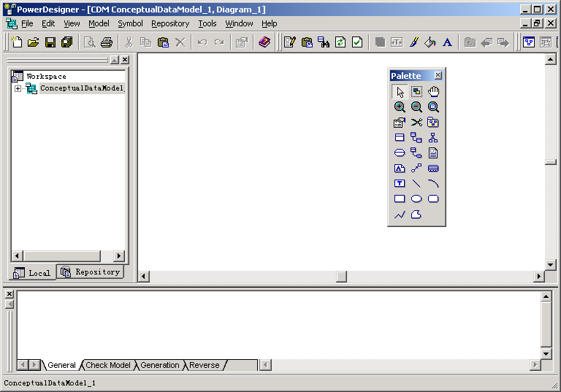Open the Model menu
Viewport: 561px width, 392px height.
99,23
